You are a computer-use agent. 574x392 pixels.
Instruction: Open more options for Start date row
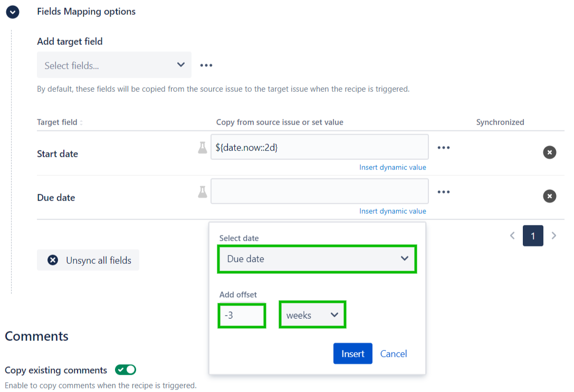[444, 148]
